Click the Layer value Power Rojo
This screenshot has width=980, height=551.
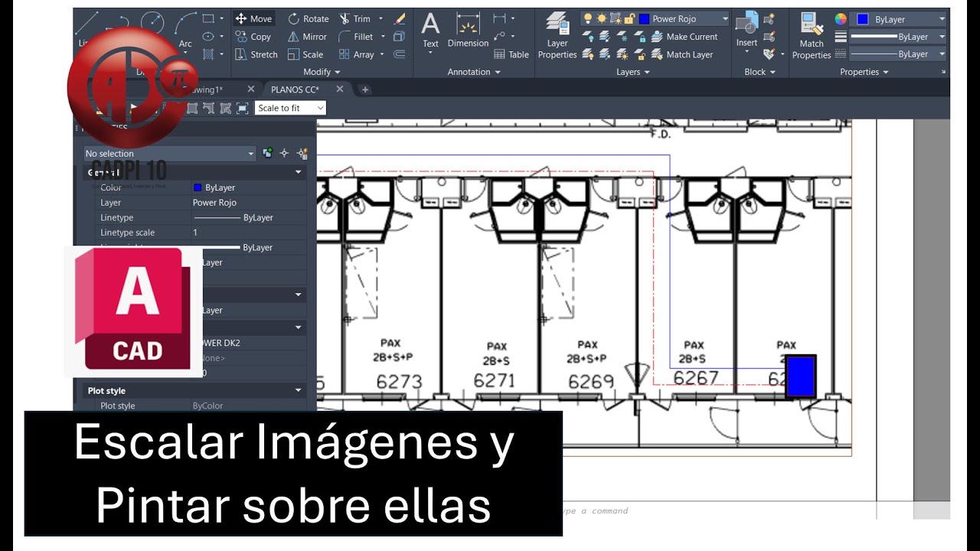214,203
